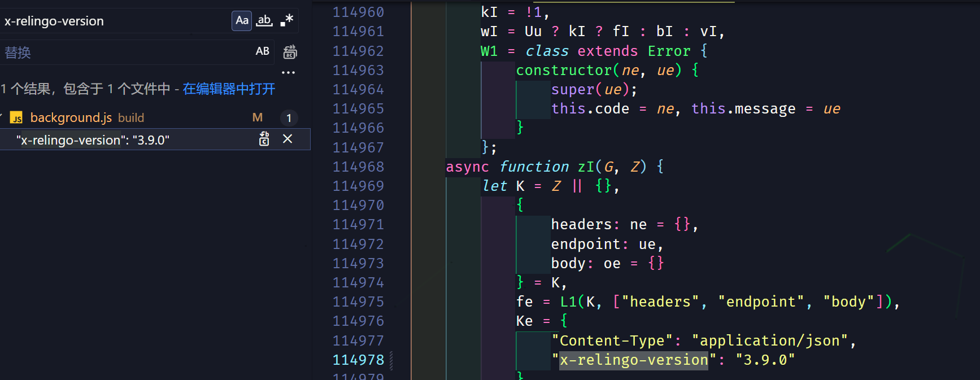
Task: Replace this match icon in result row
Action: (264, 139)
